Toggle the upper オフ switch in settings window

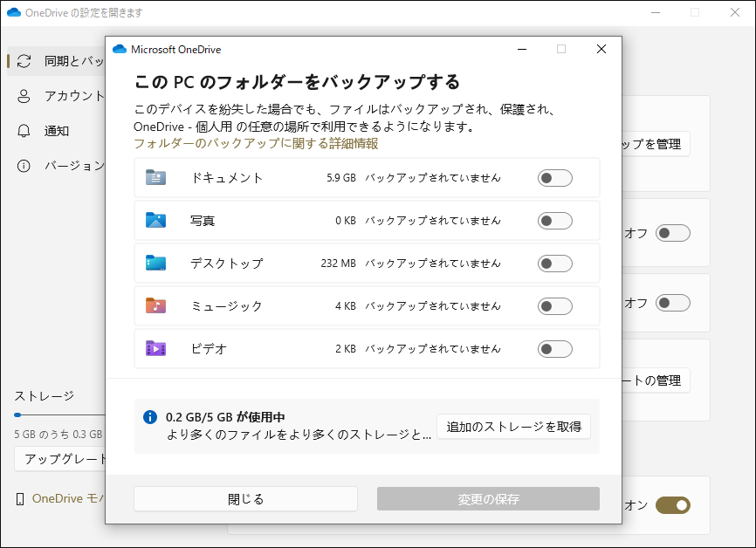(673, 233)
